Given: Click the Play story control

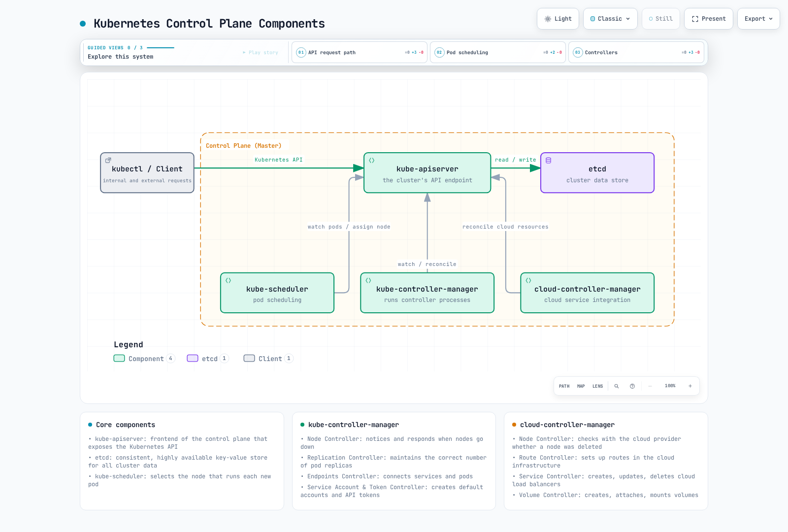Looking at the screenshot, I should 261,53.
